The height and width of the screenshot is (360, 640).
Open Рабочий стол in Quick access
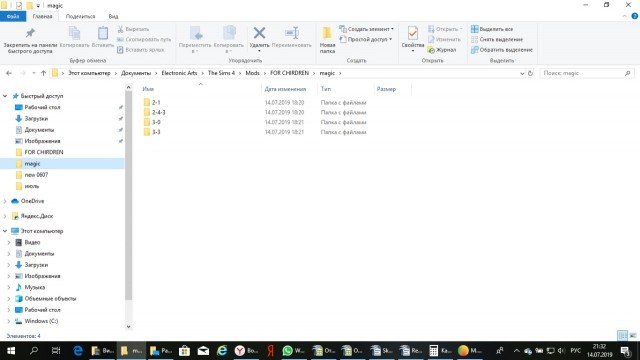(x=42, y=107)
